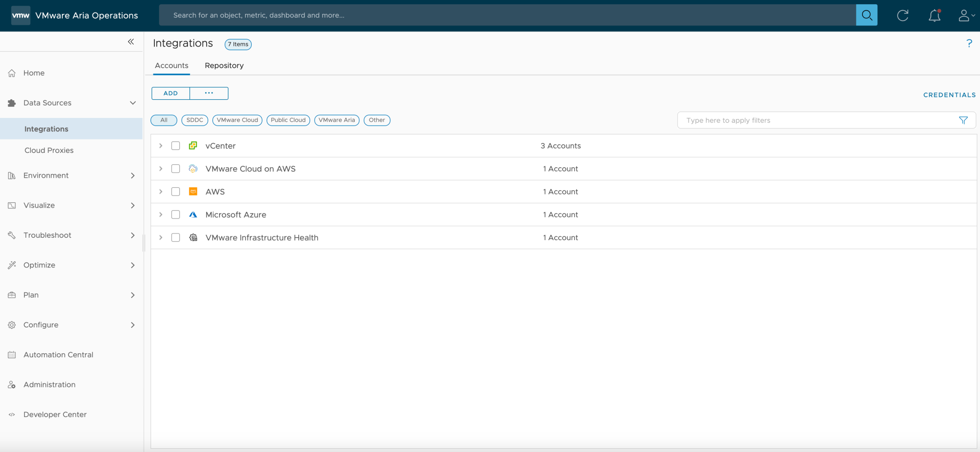Click the filter funnel icon

coord(964,120)
